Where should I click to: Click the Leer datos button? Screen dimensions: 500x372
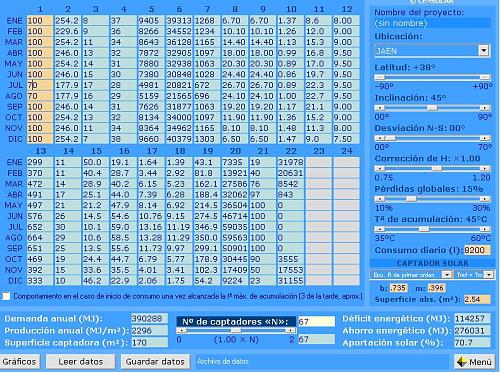coord(81,362)
